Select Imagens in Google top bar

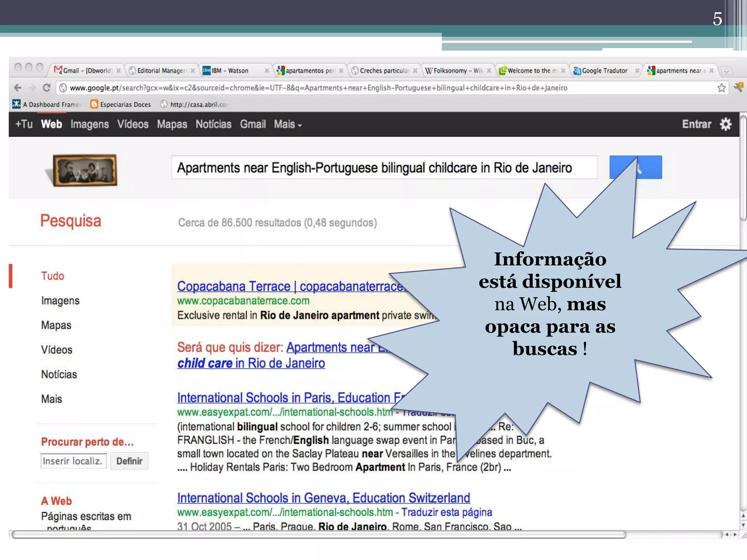click(90, 124)
